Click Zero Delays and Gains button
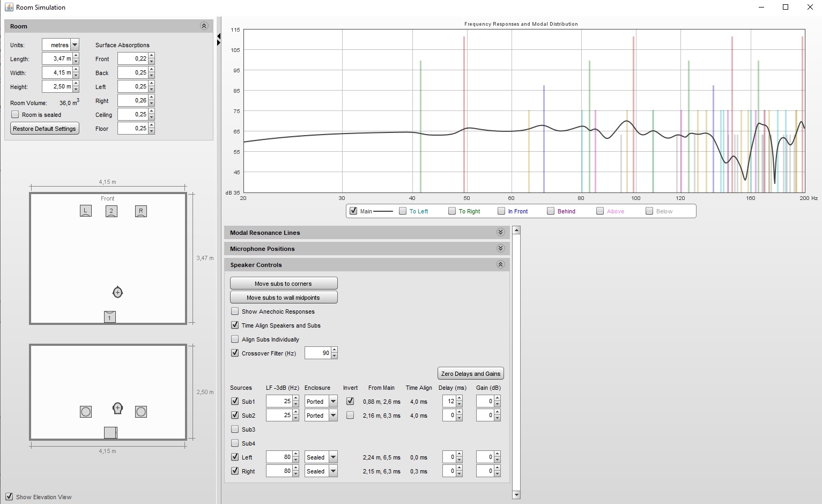Screen dimensions: 822x504 471,373
